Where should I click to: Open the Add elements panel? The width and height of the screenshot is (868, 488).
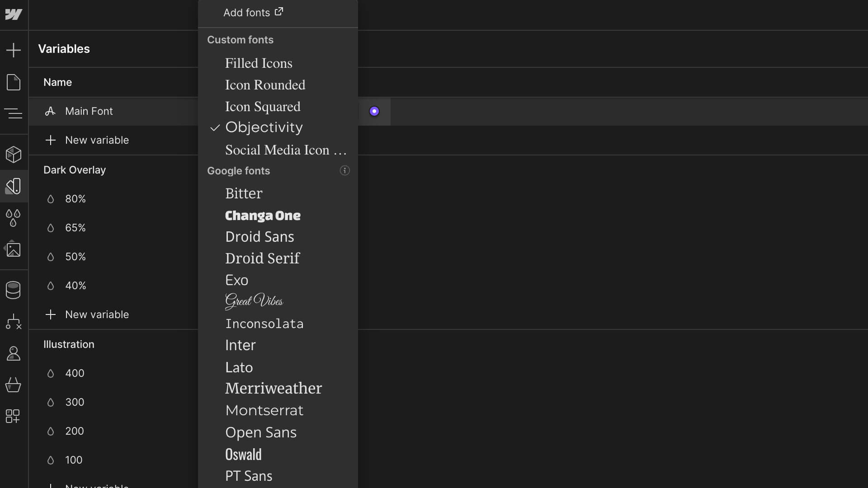point(14,50)
